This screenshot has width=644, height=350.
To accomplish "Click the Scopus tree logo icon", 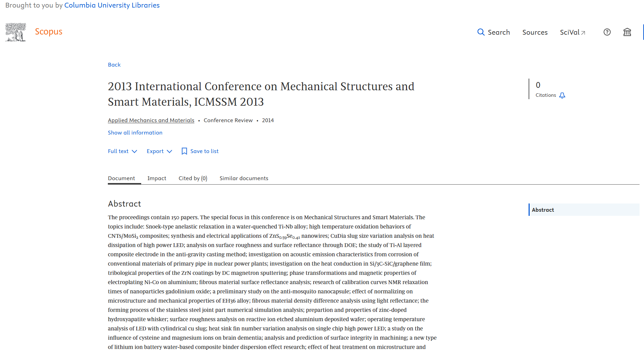I will coord(15,32).
